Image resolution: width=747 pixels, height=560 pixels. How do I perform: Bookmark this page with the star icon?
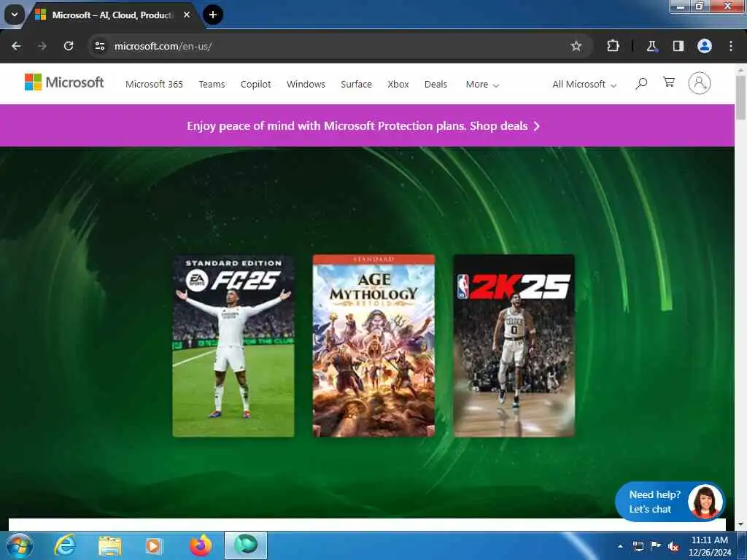(576, 46)
